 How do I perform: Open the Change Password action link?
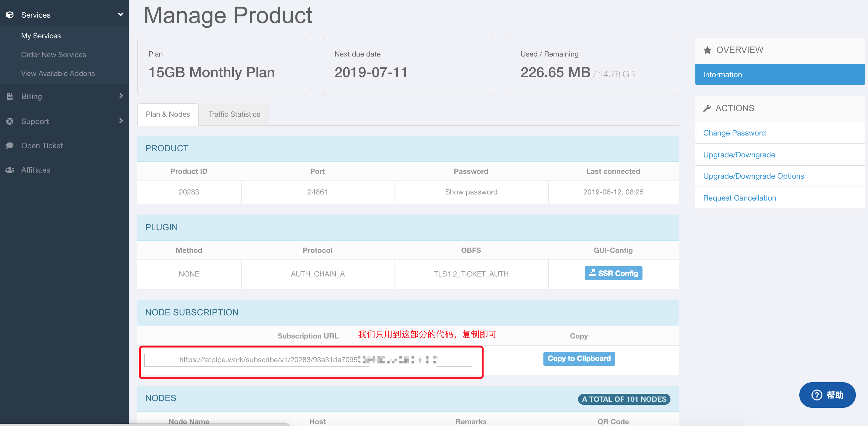click(734, 133)
